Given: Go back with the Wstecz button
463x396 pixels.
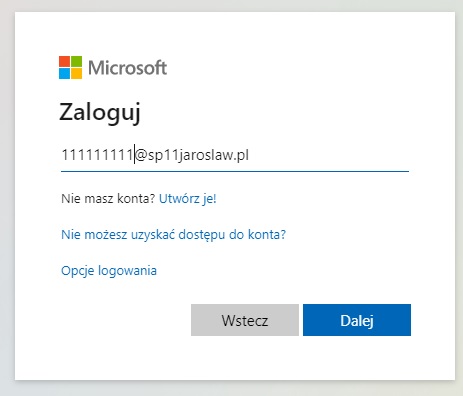Looking at the screenshot, I should point(245,320).
